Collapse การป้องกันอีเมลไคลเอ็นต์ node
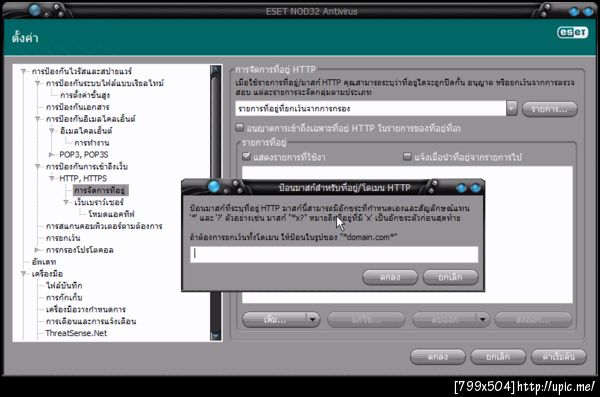600x397 pixels. 38,119
